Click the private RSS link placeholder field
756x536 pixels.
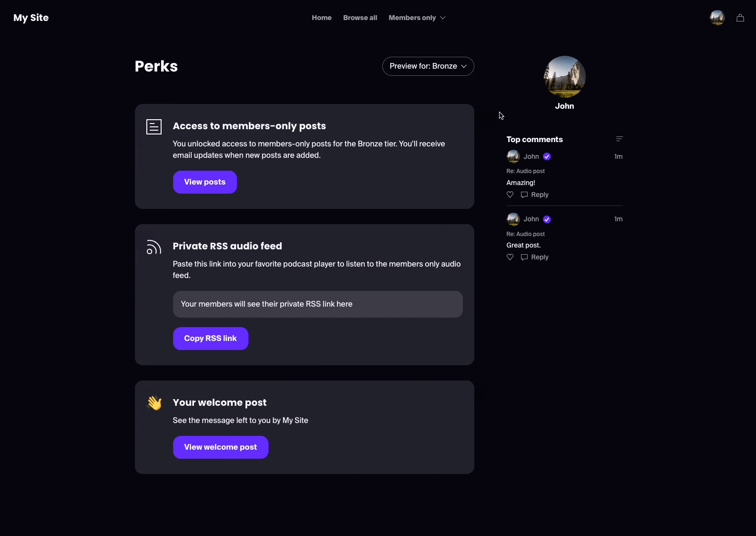click(317, 304)
